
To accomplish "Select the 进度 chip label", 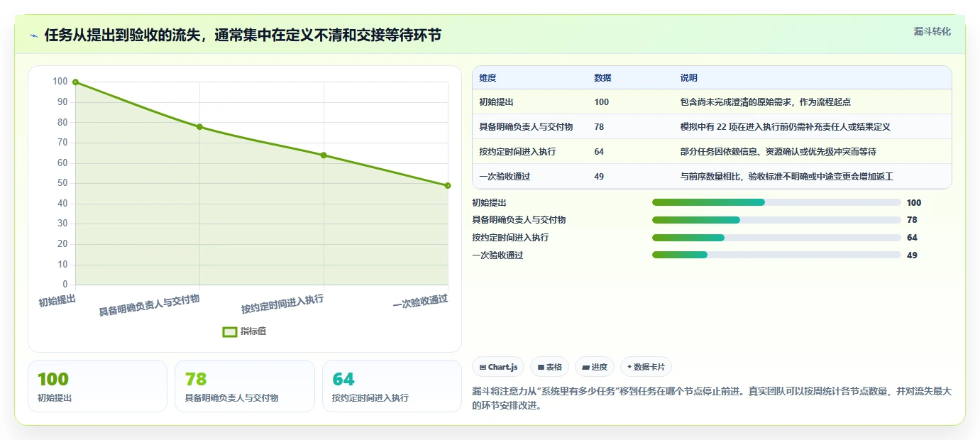I will pyautogui.click(x=599, y=367).
